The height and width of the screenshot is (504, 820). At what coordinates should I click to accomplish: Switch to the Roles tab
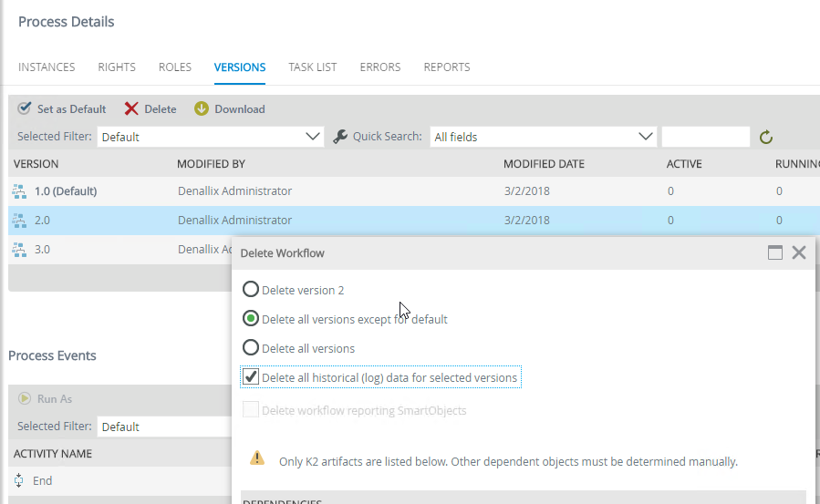point(174,67)
